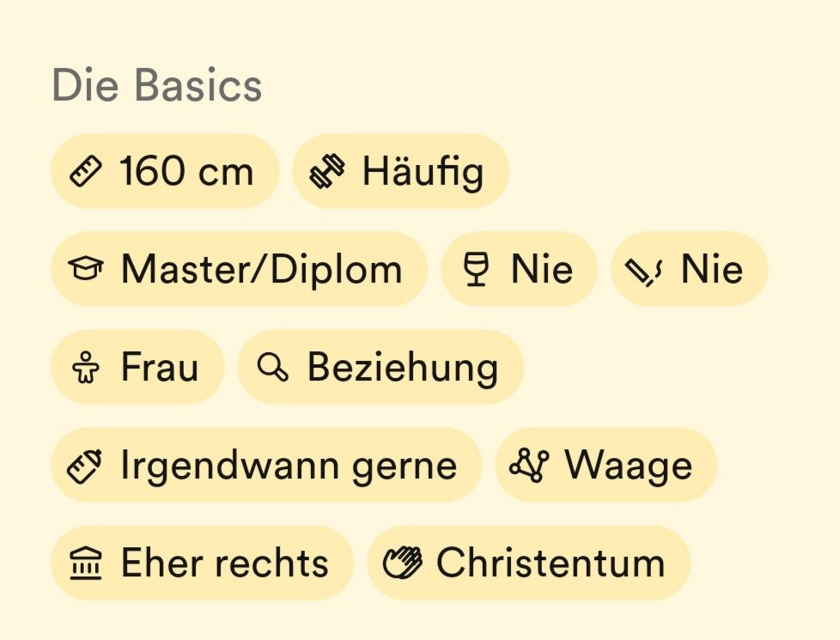Tap the Irgendwann gerne label text

pos(288,466)
